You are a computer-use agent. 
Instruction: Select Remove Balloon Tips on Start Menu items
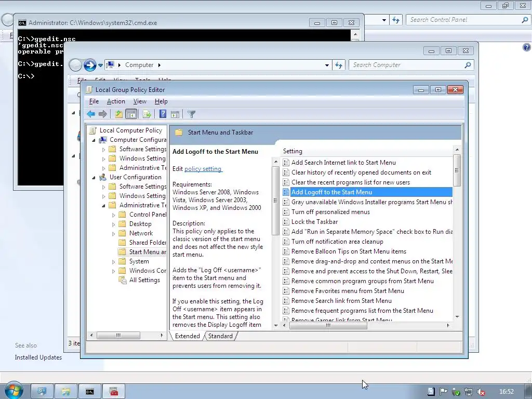349,251
